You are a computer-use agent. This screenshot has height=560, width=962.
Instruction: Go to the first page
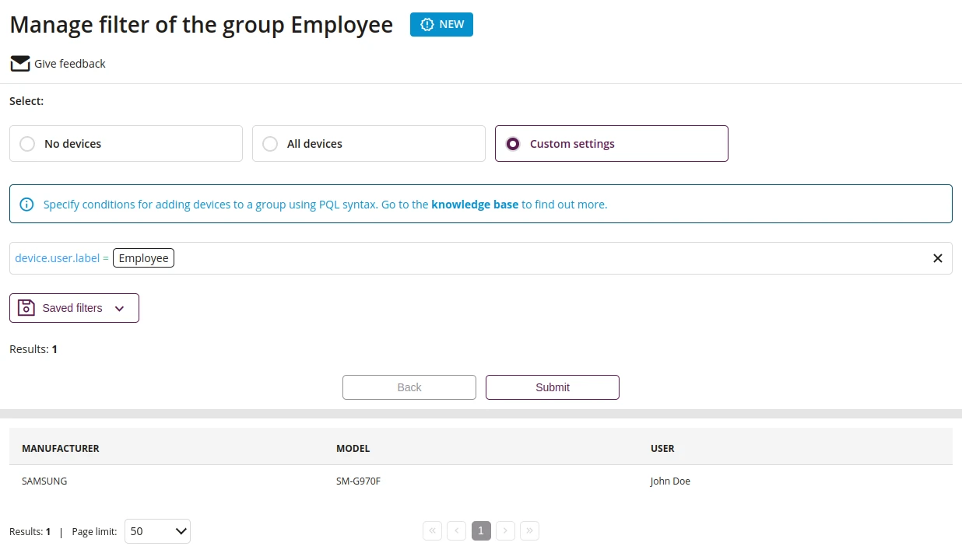(433, 531)
